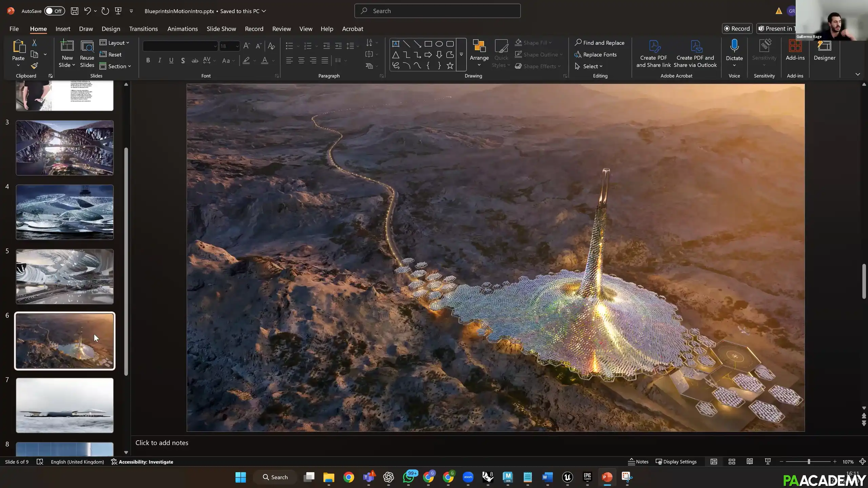868x488 pixels.
Task: Switch to the Design tab
Action: point(111,29)
